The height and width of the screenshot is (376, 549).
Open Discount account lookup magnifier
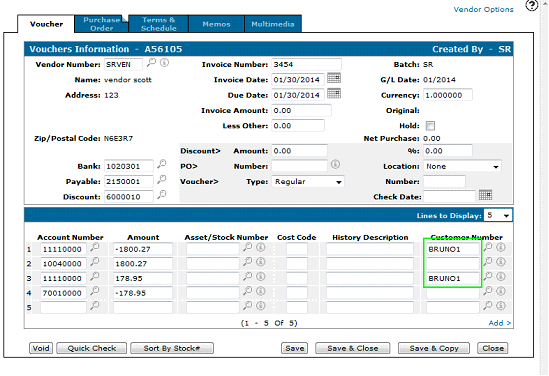coord(161,195)
